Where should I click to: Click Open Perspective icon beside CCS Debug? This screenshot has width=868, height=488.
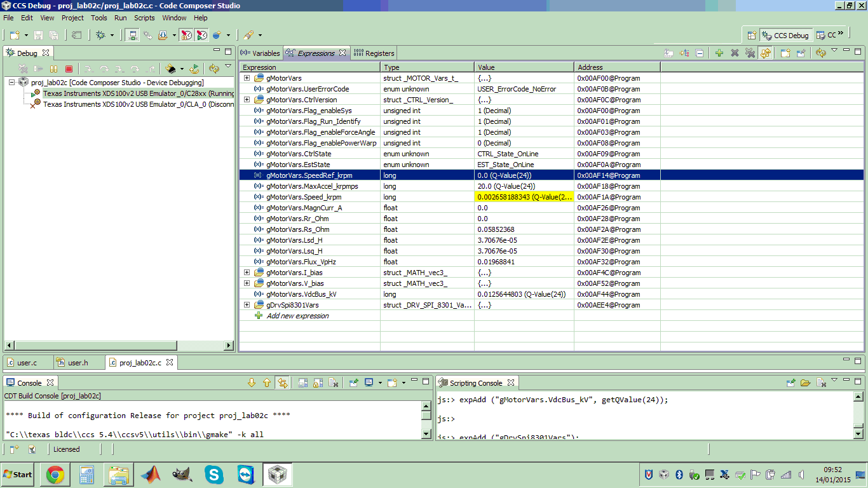tap(752, 36)
